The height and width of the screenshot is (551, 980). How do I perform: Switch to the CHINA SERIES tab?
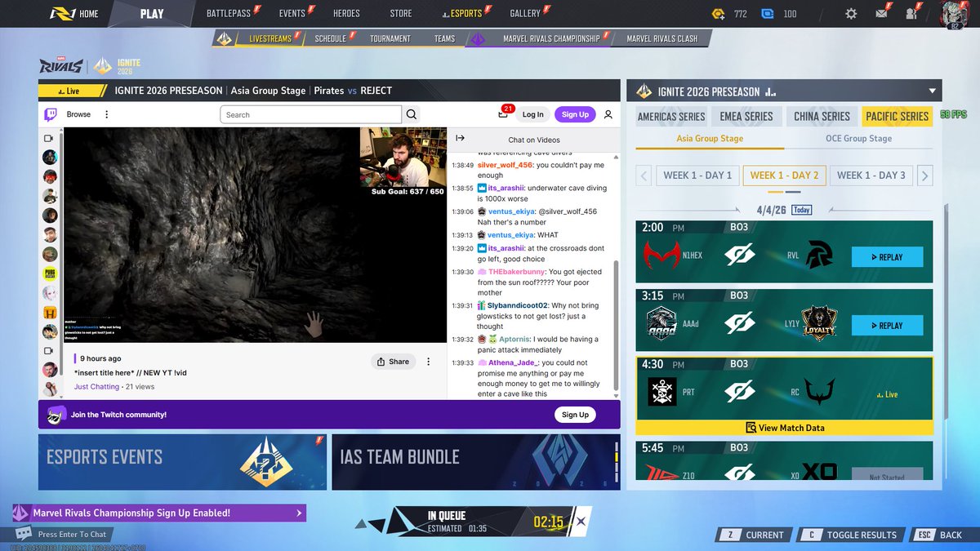coord(822,117)
